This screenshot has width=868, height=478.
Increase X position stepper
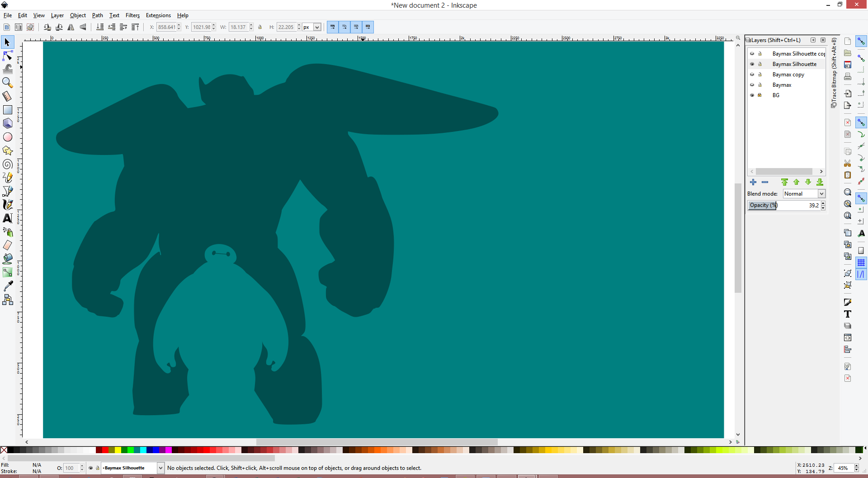point(179,25)
